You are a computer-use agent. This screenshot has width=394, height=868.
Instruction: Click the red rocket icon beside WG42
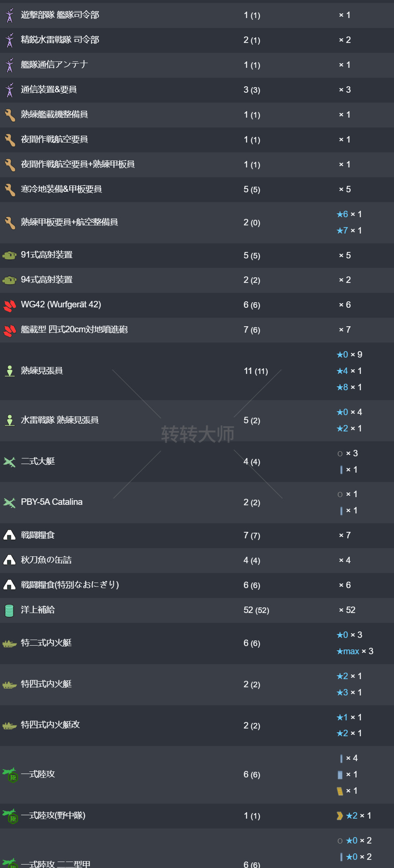click(x=9, y=305)
